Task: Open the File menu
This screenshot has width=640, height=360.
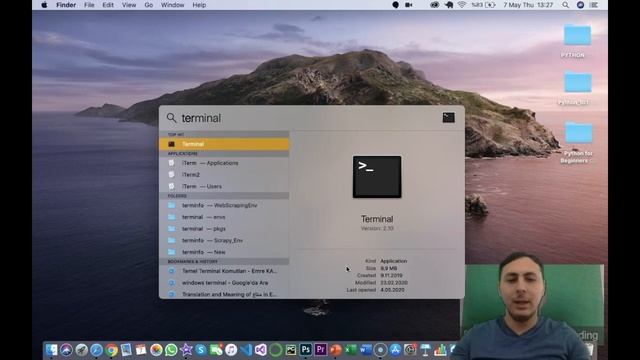Action: tap(89, 5)
